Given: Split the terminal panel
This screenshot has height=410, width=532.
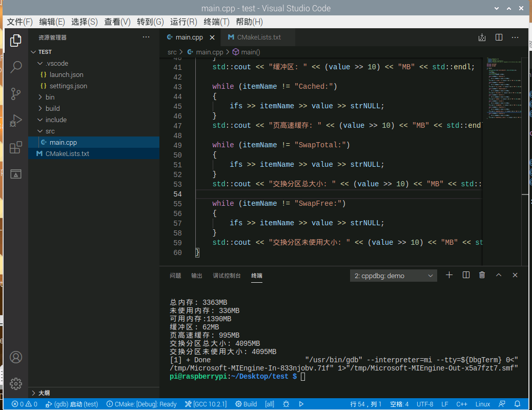Looking at the screenshot, I should point(466,275).
